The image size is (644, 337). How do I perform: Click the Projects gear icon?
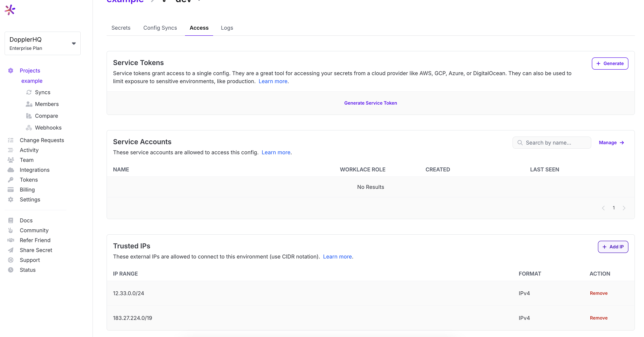pyautogui.click(x=11, y=71)
